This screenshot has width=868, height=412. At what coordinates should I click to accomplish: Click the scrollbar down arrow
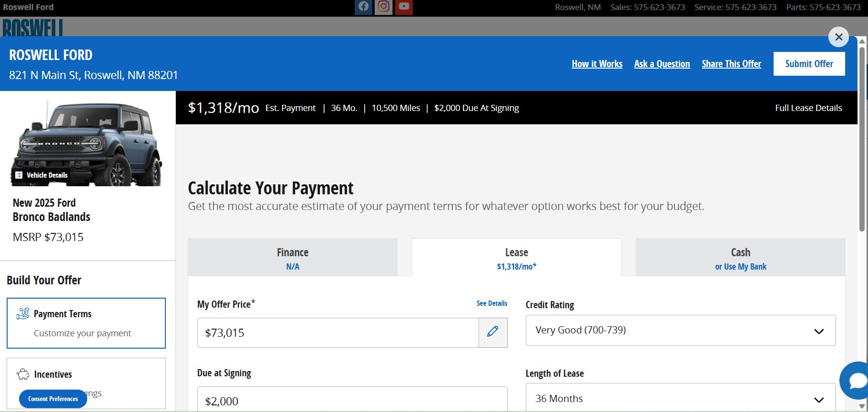(862, 406)
